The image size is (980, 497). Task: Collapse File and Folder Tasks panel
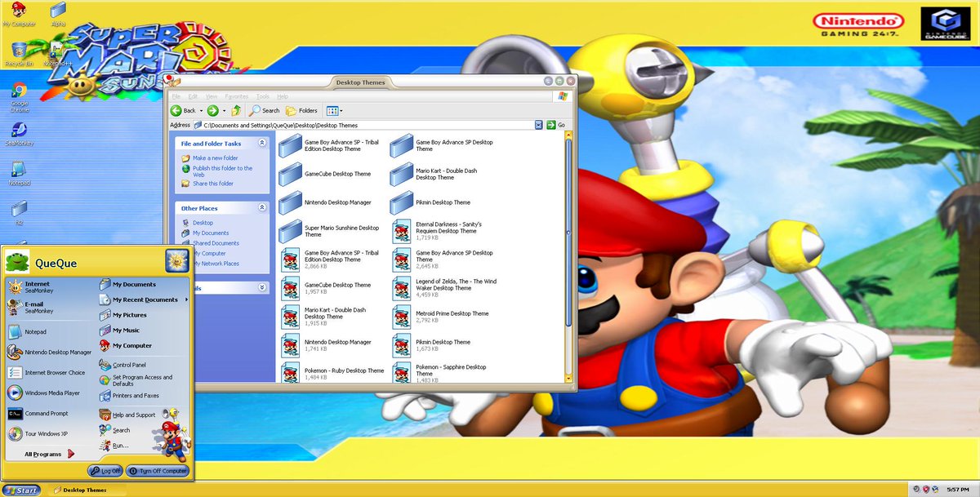pyautogui.click(x=262, y=143)
